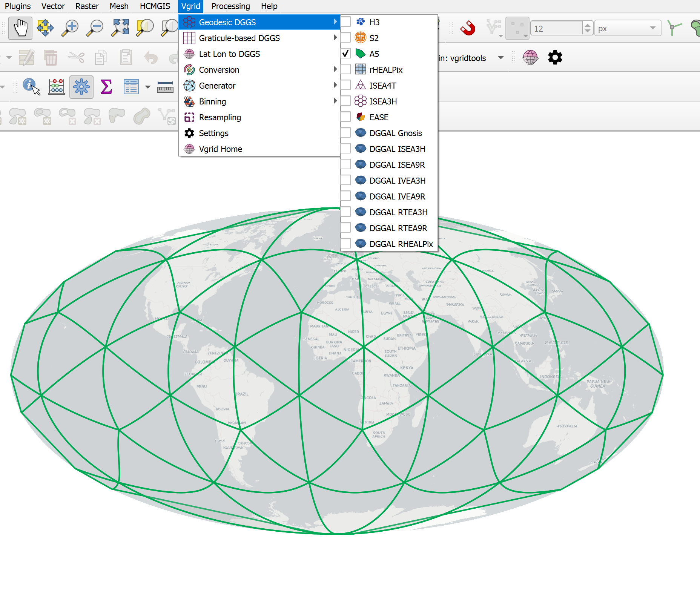Expand the Binning submenu
The height and width of the screenshot is (589, 700).
259,101
